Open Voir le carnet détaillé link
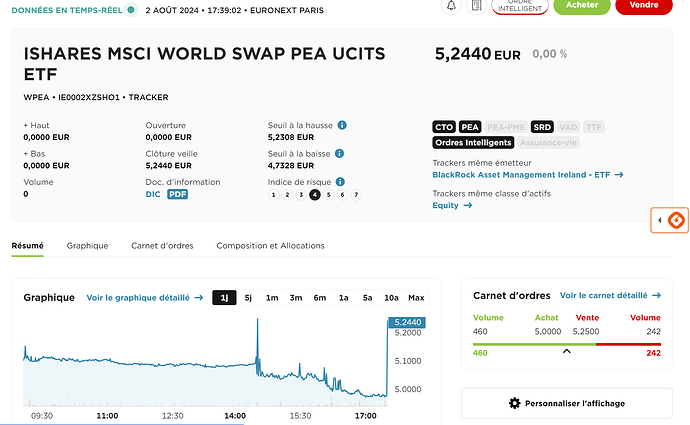The width and height of the screenshot is (690, 425). (x=610, y=296)
